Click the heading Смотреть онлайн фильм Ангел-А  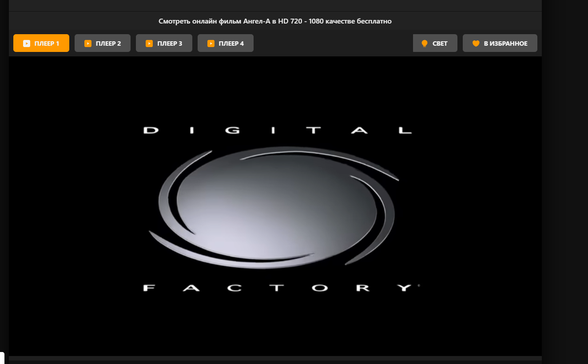tap(275, 21)
